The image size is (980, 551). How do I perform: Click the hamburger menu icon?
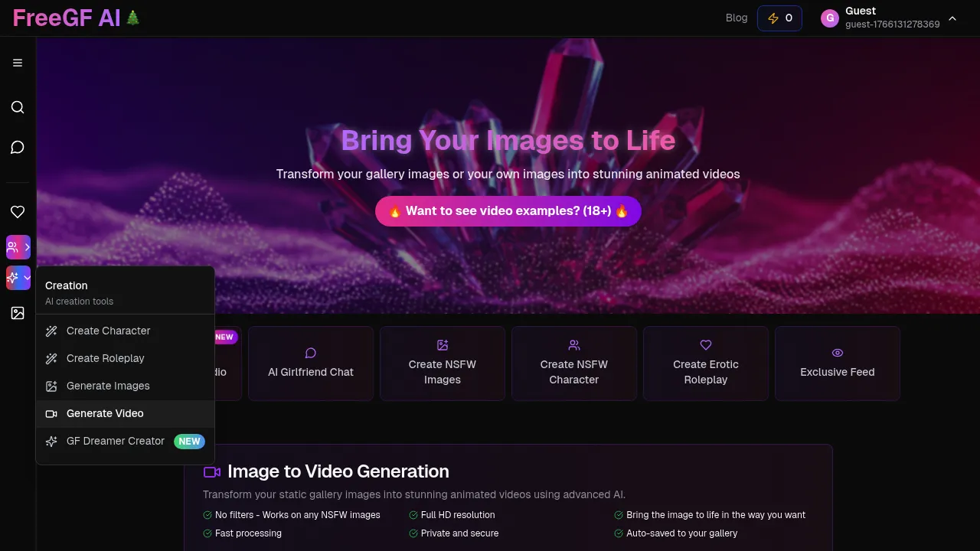pyautogui.click(x=18, y=63)
